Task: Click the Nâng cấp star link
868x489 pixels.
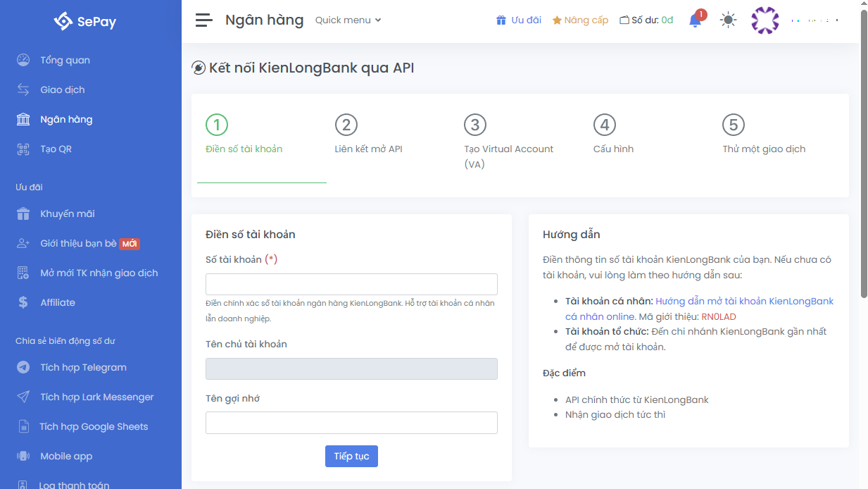Action: tap(580, 20)
